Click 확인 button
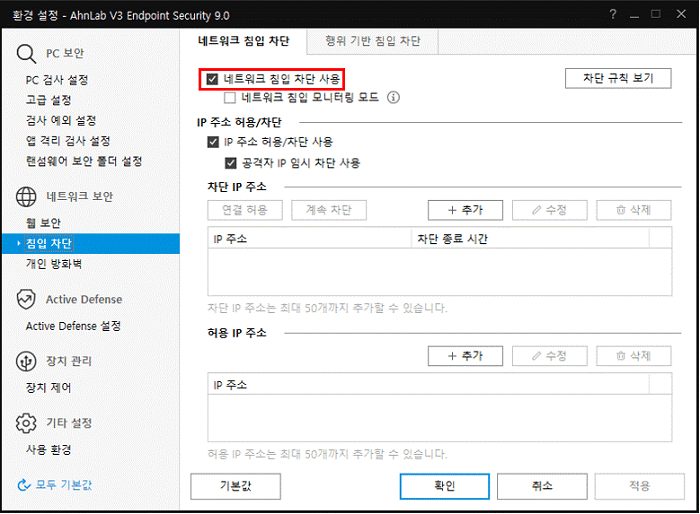Viewport: 700px width, 514px height. pos(445,486)
